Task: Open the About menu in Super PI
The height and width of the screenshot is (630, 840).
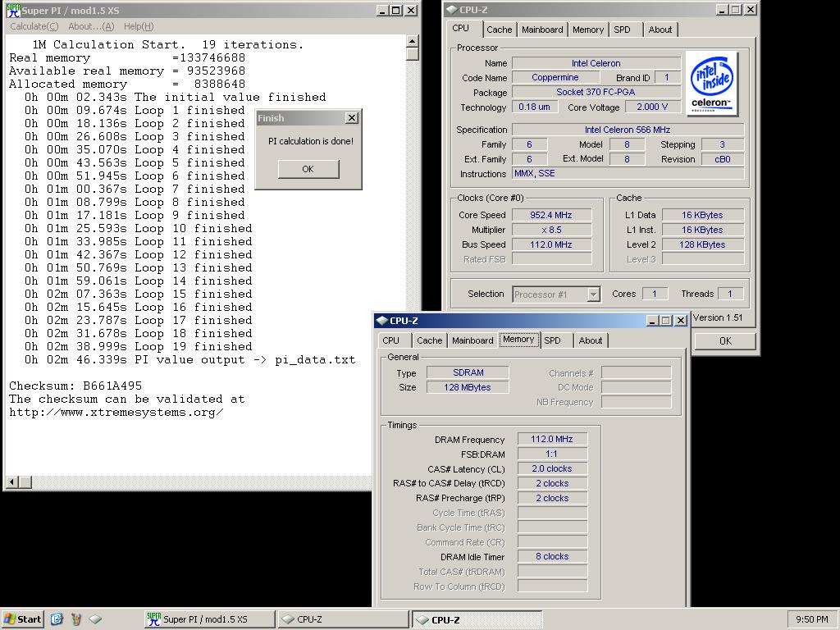Action: click(91, 26)
